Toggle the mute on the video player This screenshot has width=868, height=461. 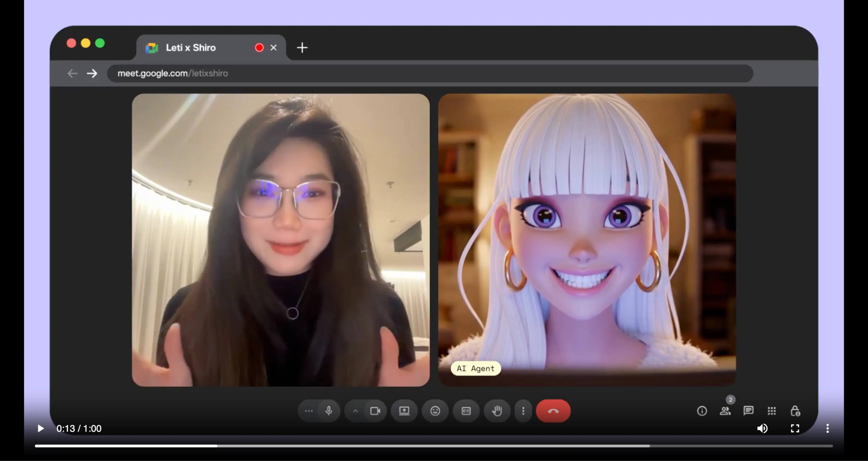point(763,428)
